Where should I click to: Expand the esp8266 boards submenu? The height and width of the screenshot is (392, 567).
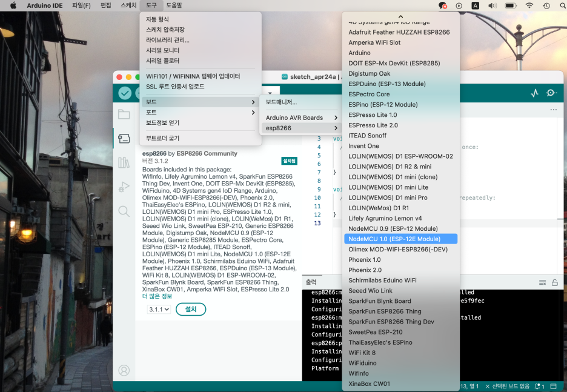point(302,128)
